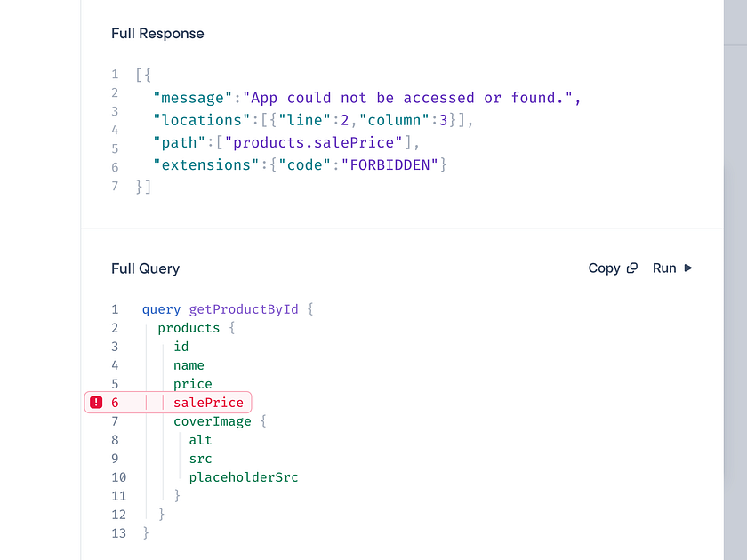This screenshot has width=747, height=560.
Task: Click the src field under coverImage
Action: [x=200, y=459]
